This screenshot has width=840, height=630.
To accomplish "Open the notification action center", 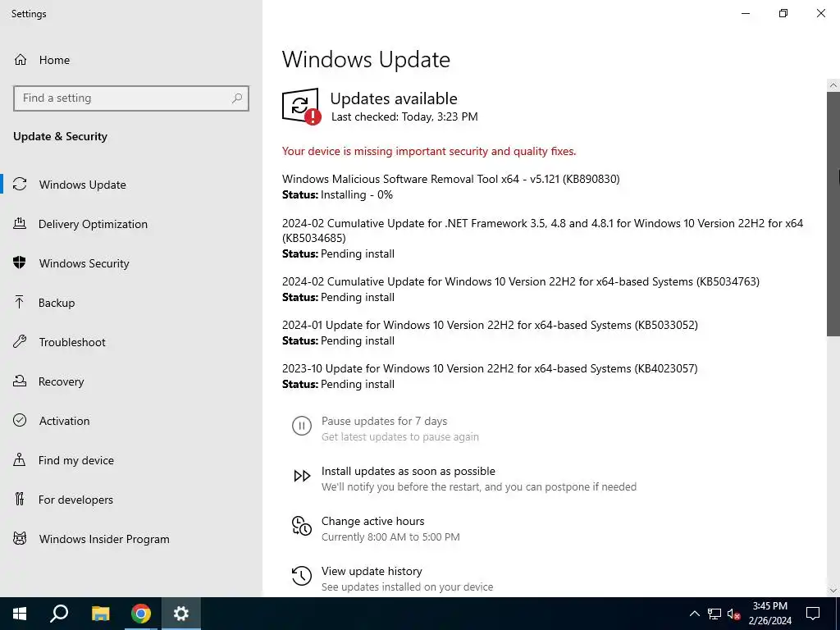I will (x=813, y=614).
